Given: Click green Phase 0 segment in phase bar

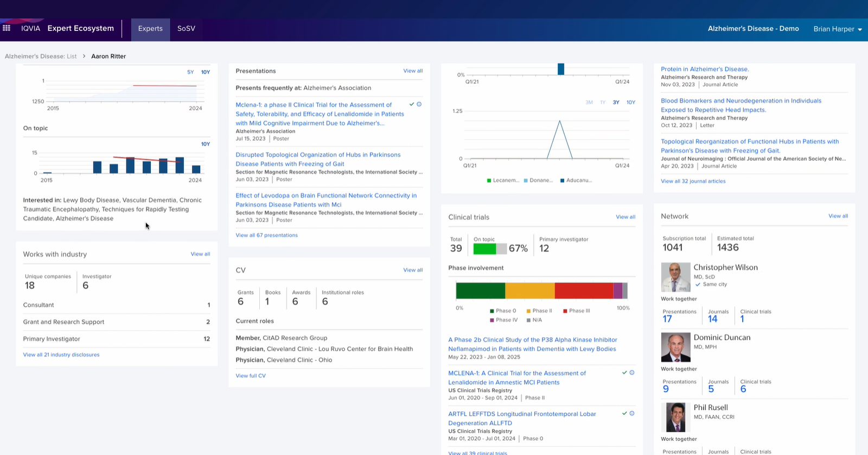Looking at the screenshot, I should pos(481,290).
